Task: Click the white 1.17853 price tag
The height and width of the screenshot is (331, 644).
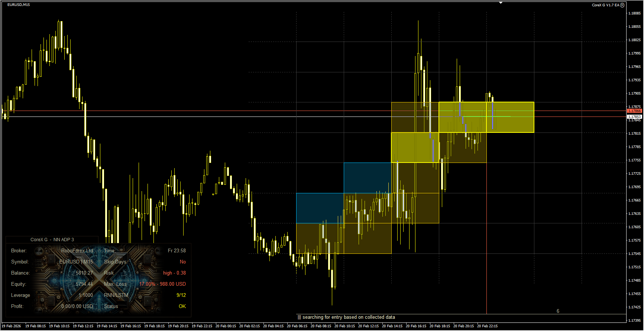Action: pos(634,117)
